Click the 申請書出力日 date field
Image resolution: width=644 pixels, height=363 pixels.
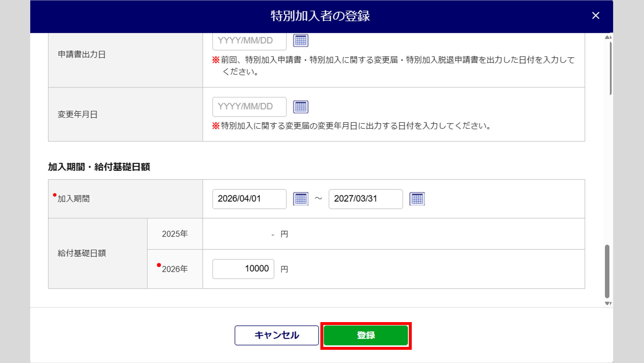[249, 41]
